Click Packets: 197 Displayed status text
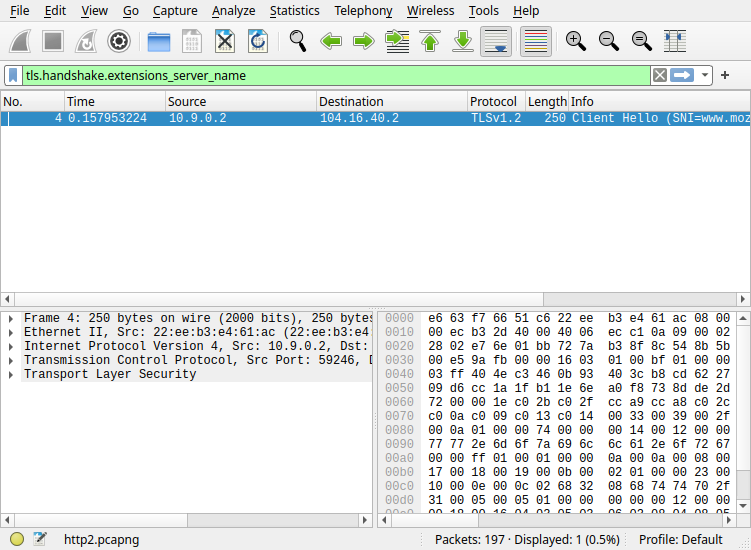The image size is (751, 550). coord(527,539)
